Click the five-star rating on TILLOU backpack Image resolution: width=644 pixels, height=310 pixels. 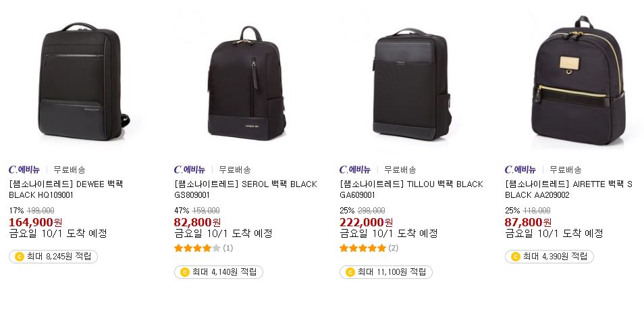(x=363, y=248)
